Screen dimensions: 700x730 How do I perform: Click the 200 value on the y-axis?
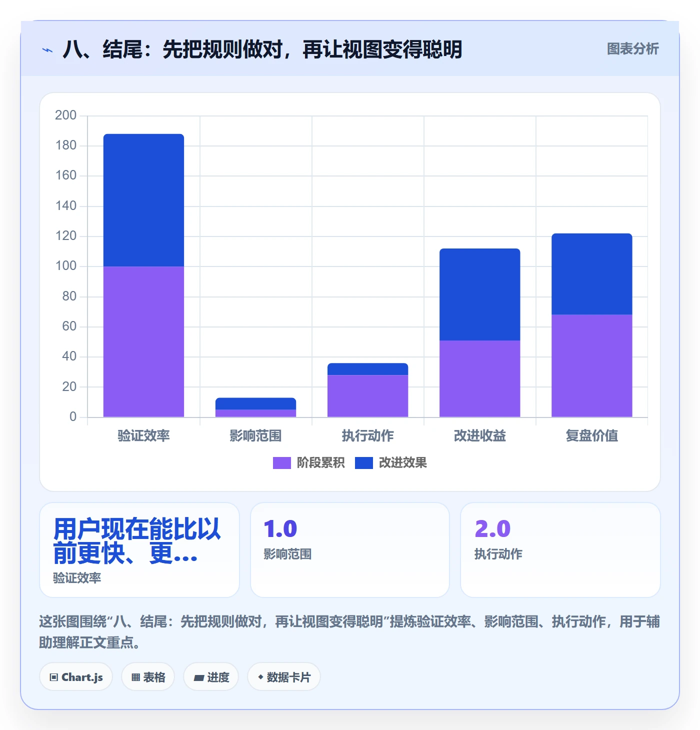(65, 115)
